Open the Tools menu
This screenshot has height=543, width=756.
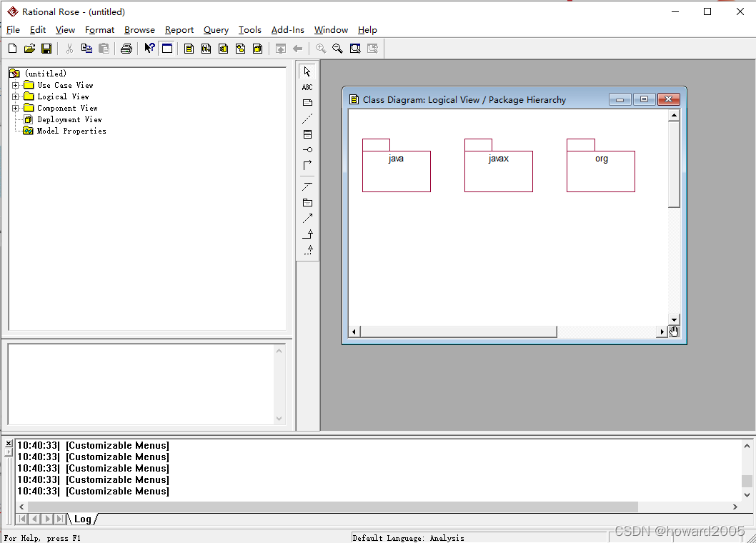[x=250, y=30]
